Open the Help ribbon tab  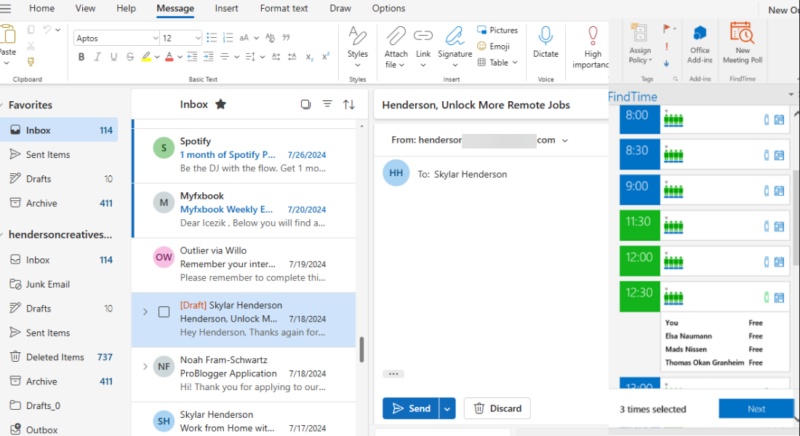(x=126, y=9)
